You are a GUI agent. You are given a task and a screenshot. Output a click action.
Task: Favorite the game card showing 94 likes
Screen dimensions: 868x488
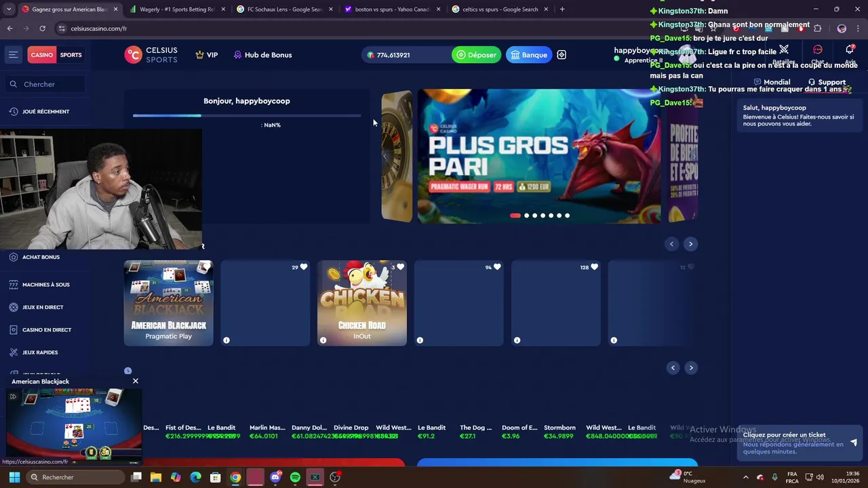click(497, 267)
